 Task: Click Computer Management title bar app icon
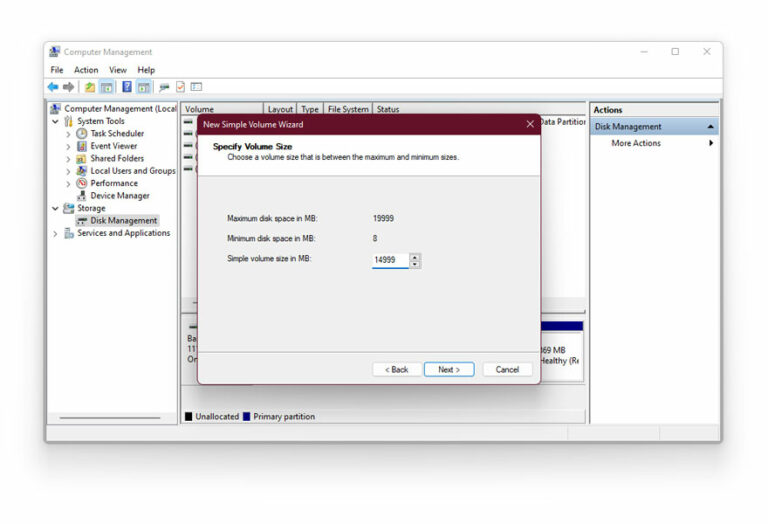click(x=55, y=51)
